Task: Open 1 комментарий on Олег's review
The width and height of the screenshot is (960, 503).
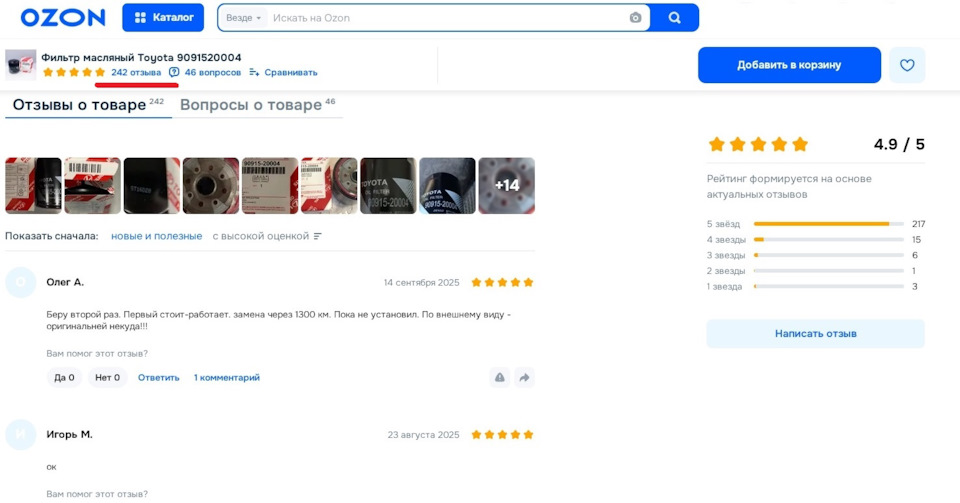Action: [x=227, y=378]
